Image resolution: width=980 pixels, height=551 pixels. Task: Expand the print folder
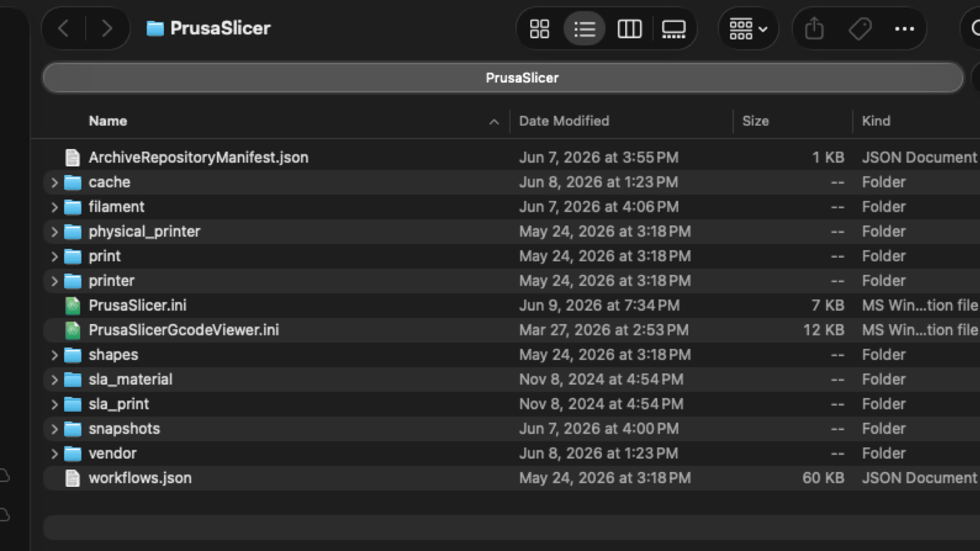click(54, 256)
